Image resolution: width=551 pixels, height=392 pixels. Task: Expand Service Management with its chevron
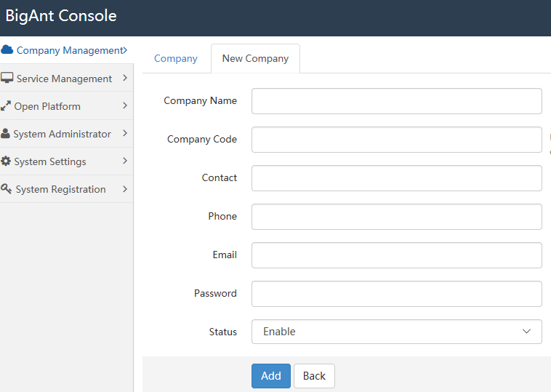125,78
